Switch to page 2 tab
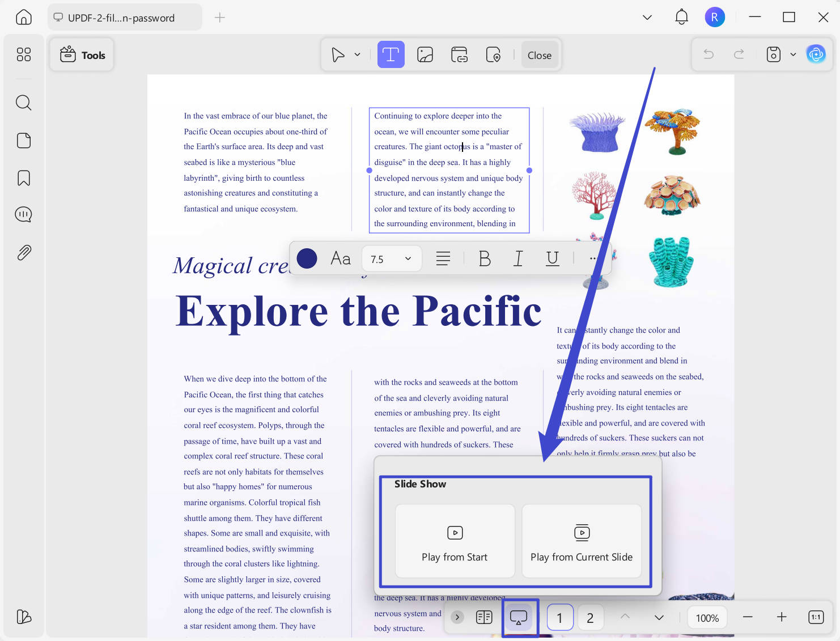 tap(590, 617)
